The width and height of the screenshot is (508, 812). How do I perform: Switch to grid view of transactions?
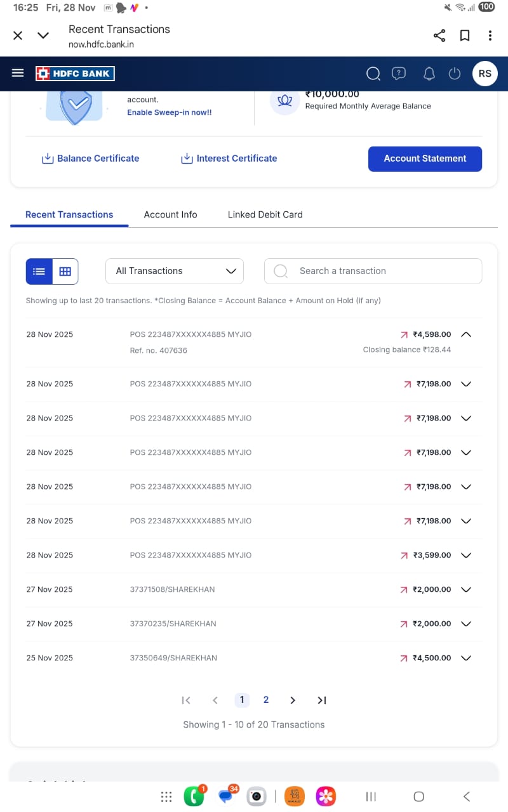pyautogui.click(x=65, y=272)
